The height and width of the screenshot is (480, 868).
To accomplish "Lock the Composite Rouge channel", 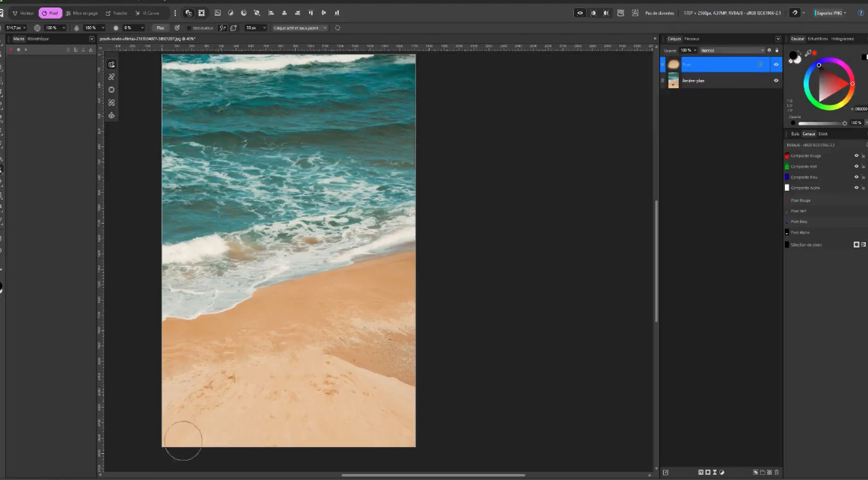I will tap(863, 156).
